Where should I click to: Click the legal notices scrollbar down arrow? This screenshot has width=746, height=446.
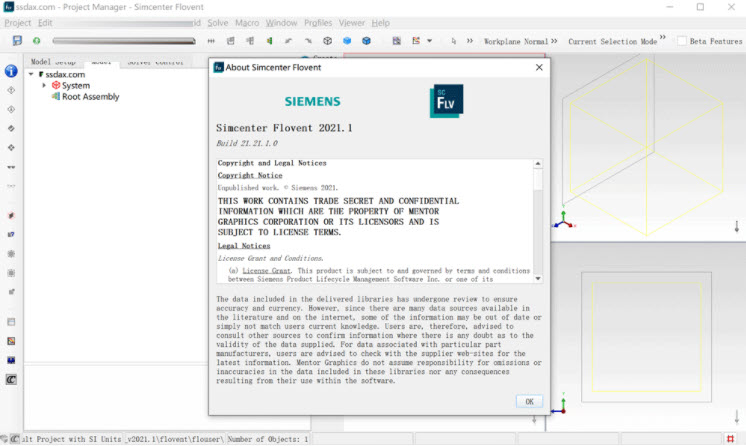(x=538, y=278)
